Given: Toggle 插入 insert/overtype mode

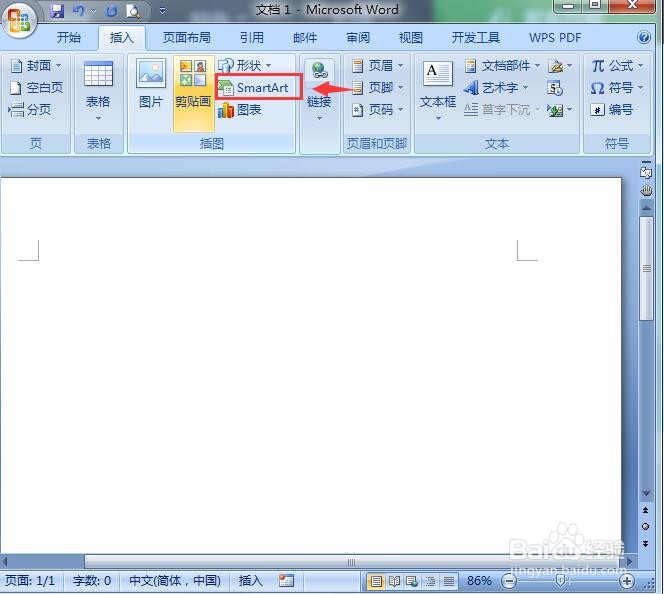Looking at the screenshot, I should (251, 580).
